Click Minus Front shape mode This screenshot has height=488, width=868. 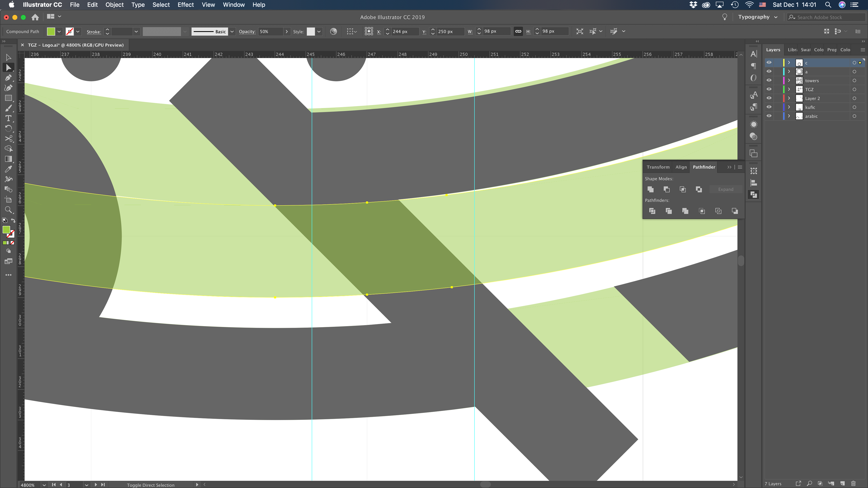pos(667,189)
